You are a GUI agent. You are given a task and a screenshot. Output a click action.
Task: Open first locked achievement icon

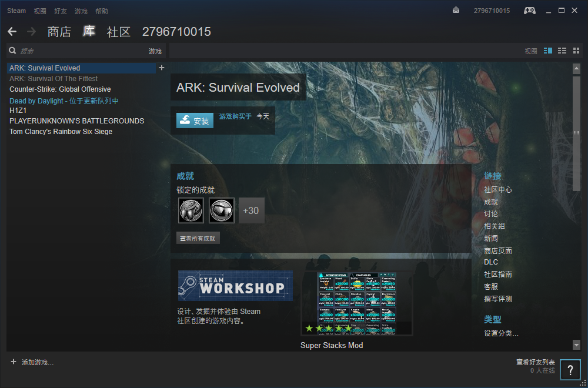coord(191,210)
